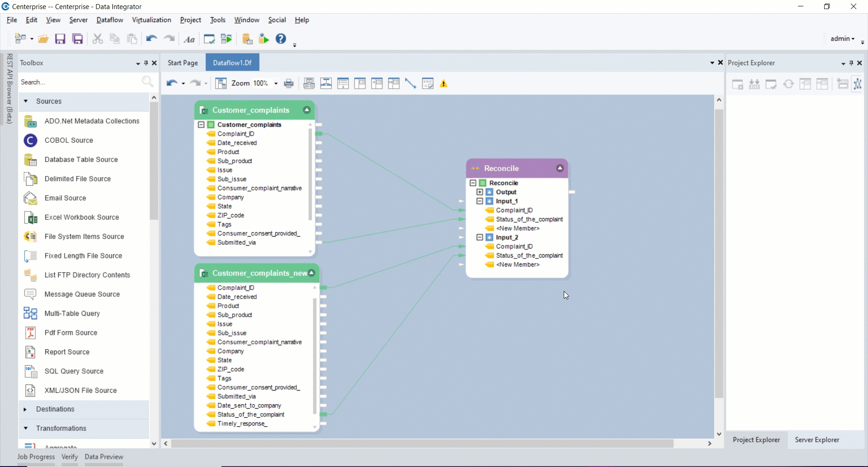Image resolution: width=868 pixels, height=467 pixels.
Task: Click the Cut scissors icon
Action: tap(98, 39)
